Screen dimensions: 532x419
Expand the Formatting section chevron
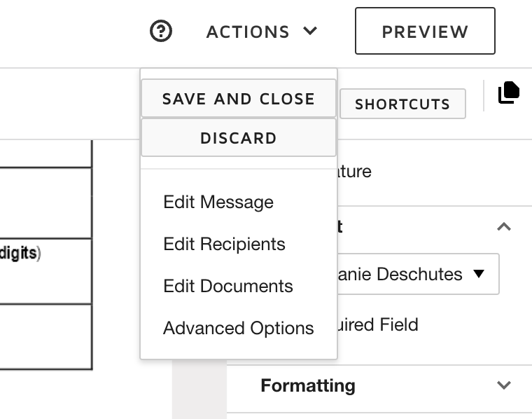[x=503, y=385]
